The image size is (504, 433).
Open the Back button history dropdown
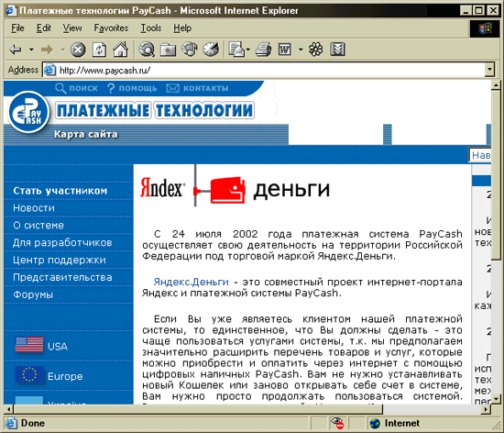[31, 50]
